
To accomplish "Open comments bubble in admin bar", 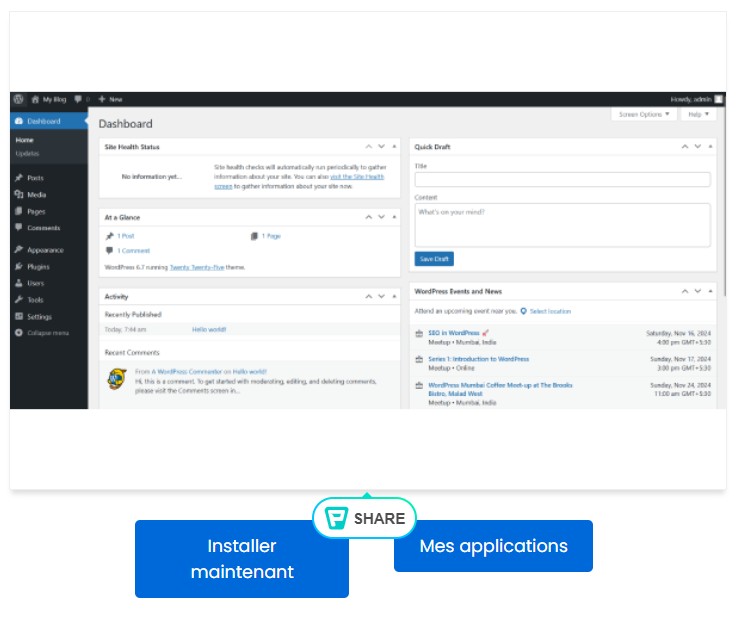I will [x=82, y=100].
